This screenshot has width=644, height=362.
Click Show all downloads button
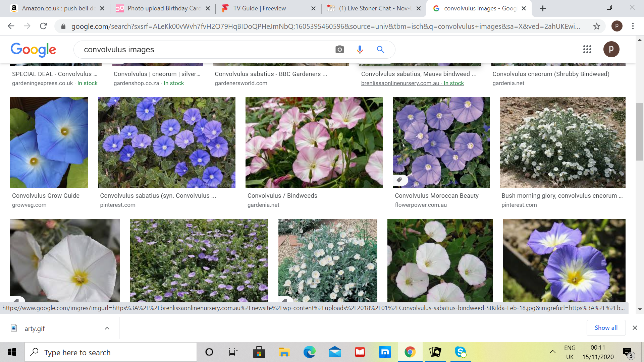606,328
